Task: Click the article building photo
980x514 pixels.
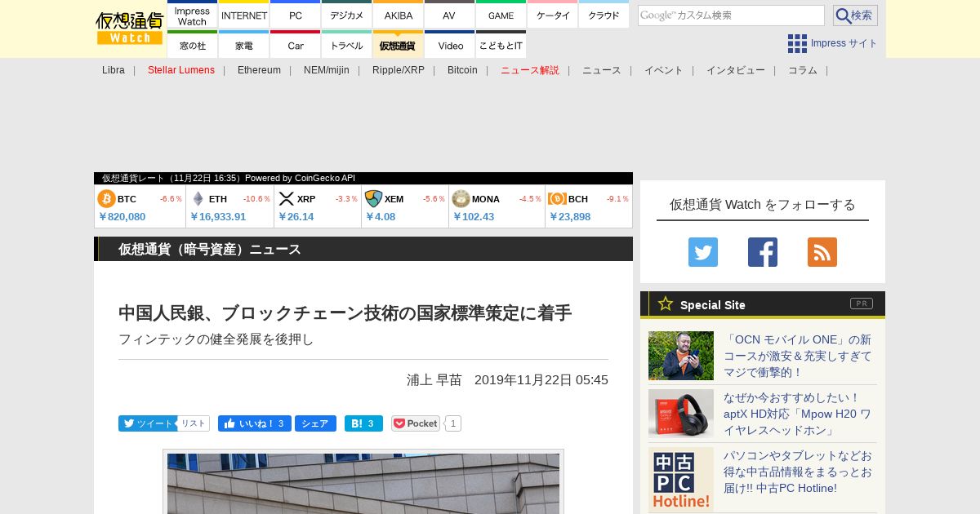Action: (363, 484)
